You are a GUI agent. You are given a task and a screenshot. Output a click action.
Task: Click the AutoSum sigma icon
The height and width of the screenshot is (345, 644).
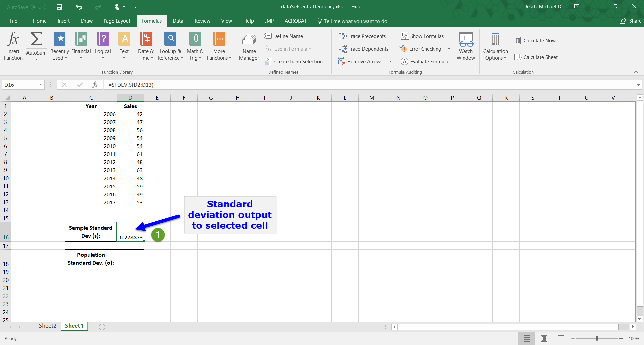[36, 40]
